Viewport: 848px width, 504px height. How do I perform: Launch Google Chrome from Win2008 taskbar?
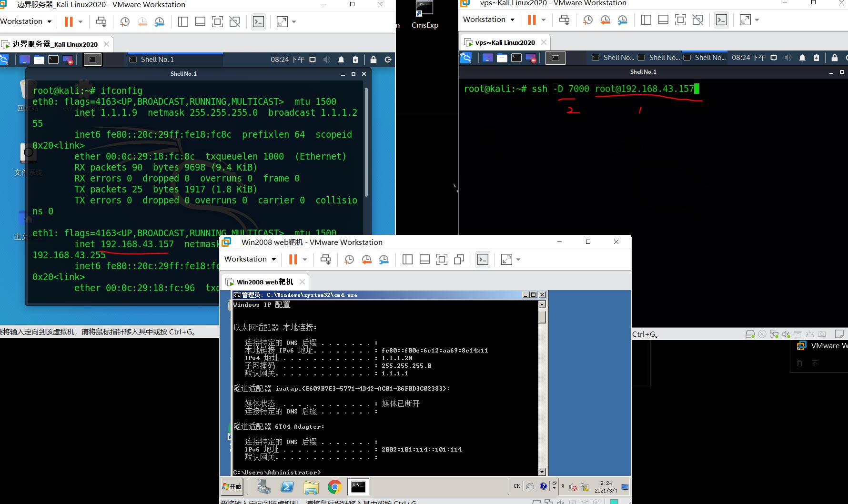pos(335,486)
